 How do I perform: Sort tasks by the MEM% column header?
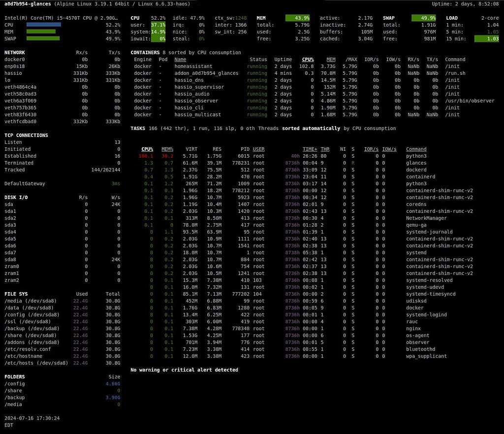click(x=167, y=149)
